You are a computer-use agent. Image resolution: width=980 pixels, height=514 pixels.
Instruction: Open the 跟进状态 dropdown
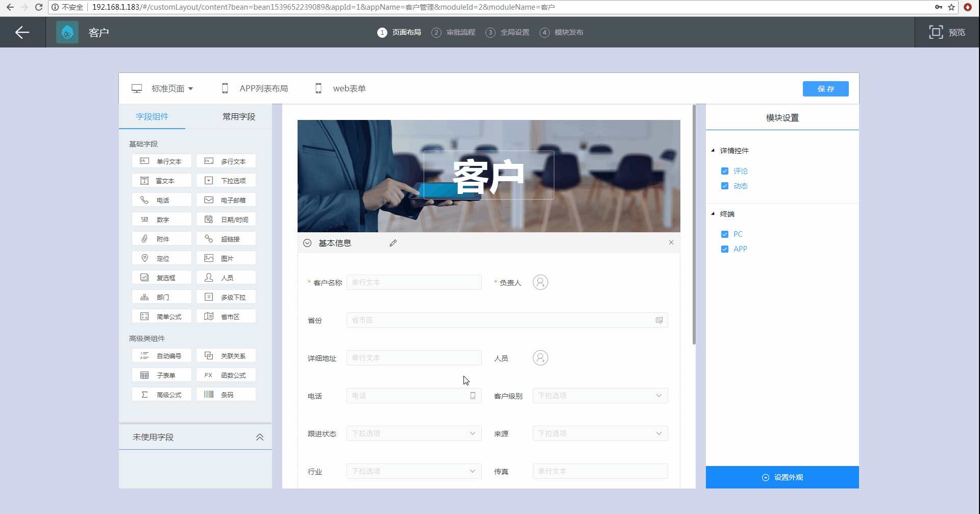pyautogui.click(x=414, y=433)
